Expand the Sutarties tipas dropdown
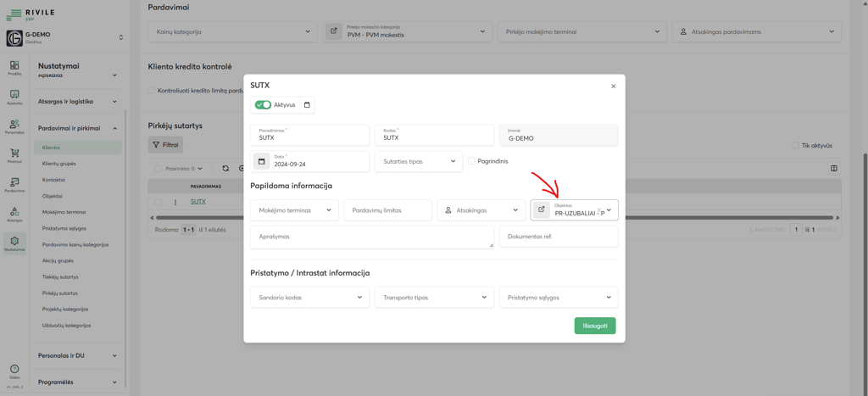The width and height of the screenshot is (868, 396). tap(419, 161)
